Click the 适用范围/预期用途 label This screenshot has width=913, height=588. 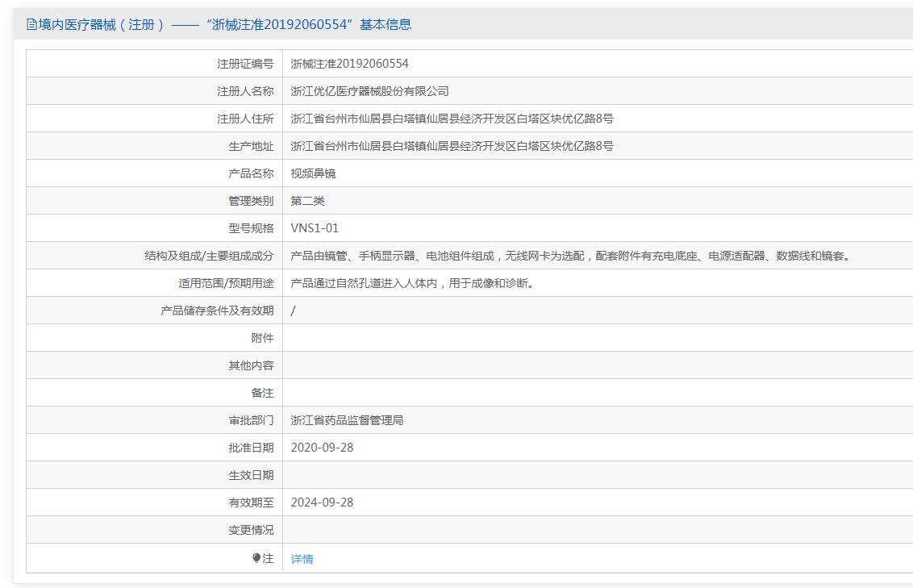(226, 283)
